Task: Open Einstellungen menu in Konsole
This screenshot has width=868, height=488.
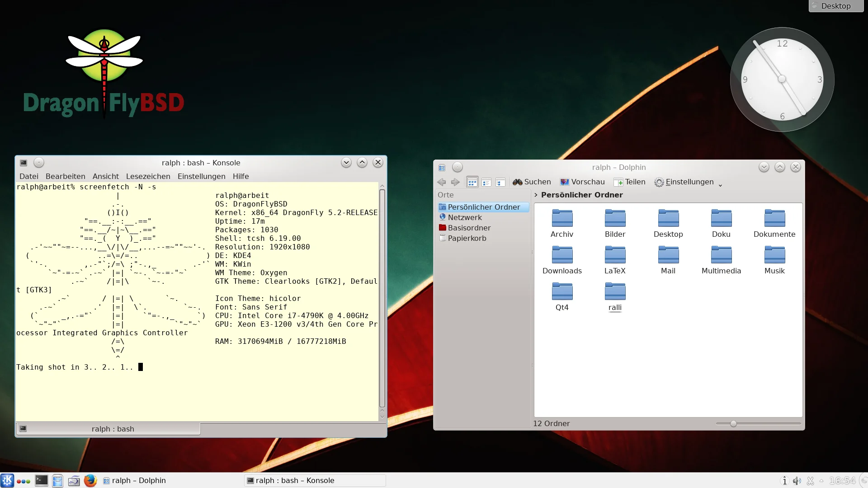Action: pyautogui.click(x=201, y=176)
